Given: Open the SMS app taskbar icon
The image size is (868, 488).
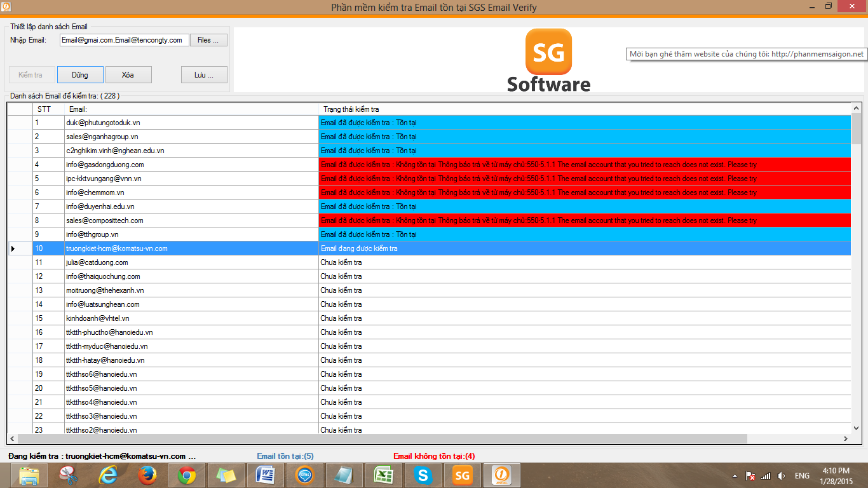Looking at the screenshot, I should [305, 475].
